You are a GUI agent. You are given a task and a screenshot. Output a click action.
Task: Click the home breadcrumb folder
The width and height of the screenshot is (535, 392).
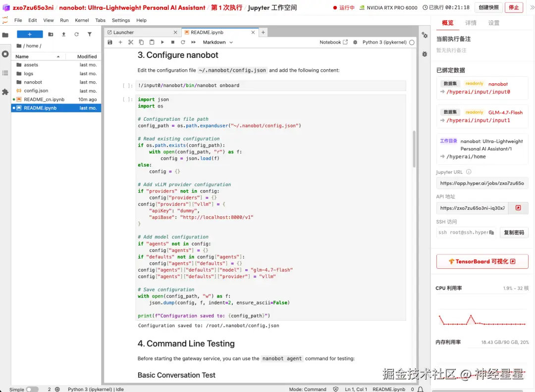(x=32, y=46)
